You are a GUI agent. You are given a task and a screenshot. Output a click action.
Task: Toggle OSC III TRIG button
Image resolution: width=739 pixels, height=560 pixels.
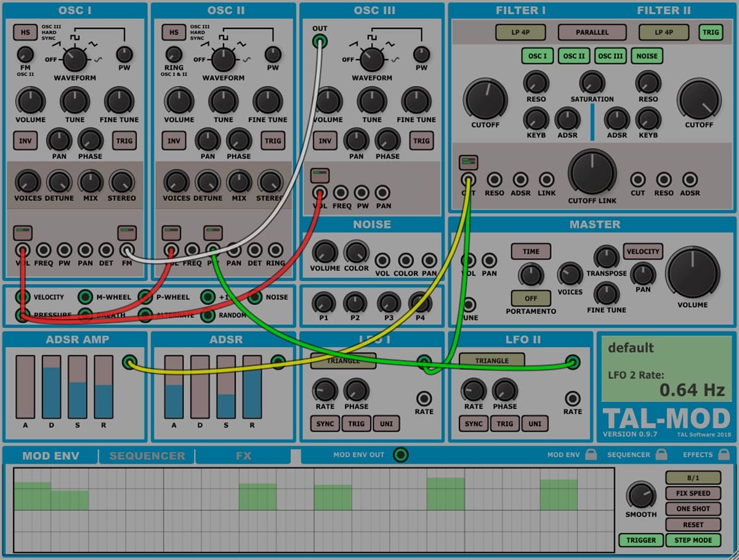tap(421, 141)
